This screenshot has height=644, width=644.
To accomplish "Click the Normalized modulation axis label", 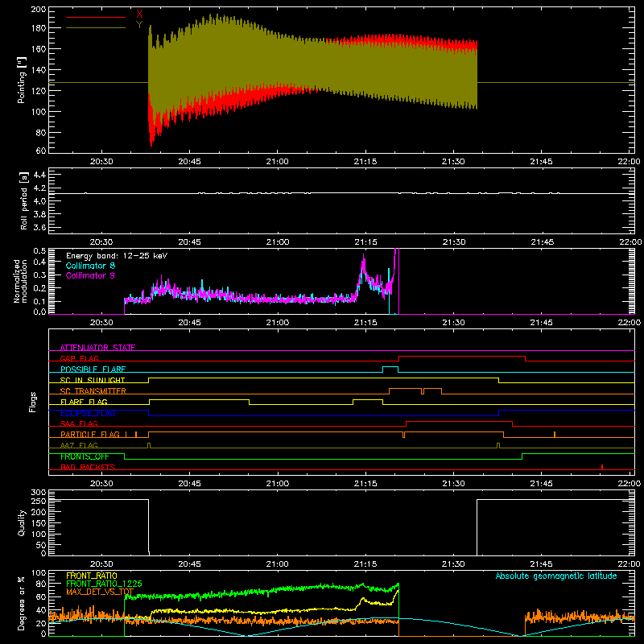I will coord(20,281).
